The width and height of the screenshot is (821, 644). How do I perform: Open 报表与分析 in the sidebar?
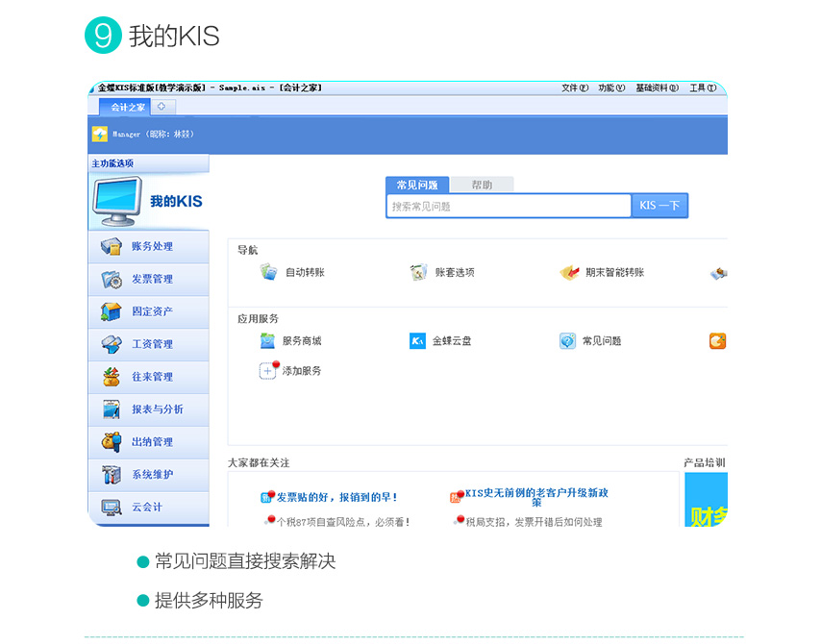pos(112,409)
